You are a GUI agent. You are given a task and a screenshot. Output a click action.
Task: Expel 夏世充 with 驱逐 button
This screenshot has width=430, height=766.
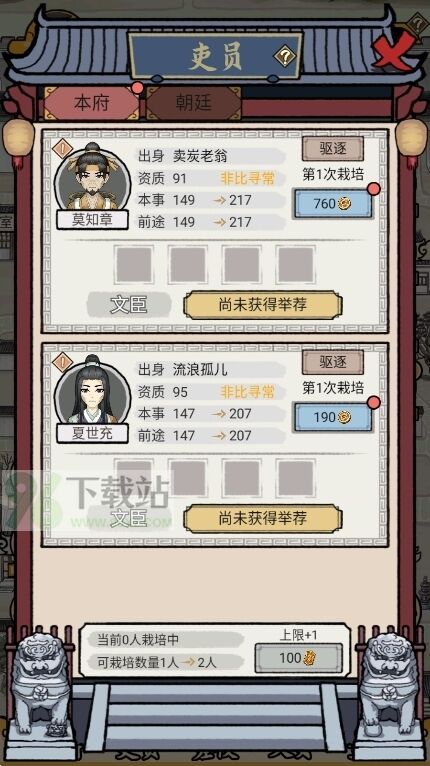[333, 362]
